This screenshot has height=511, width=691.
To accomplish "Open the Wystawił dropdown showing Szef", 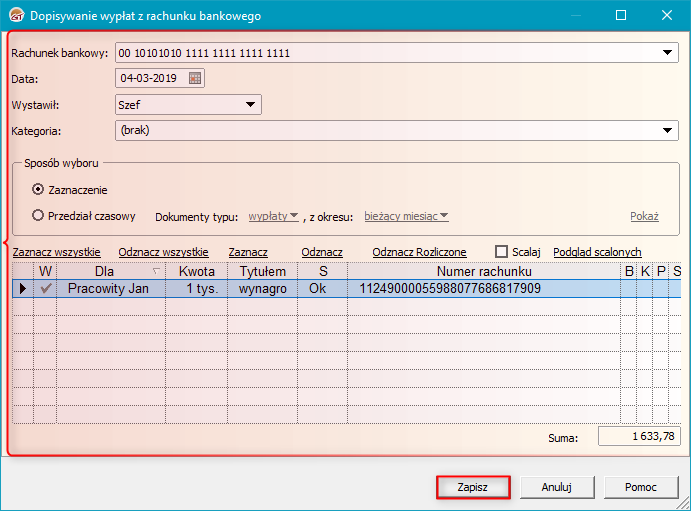I will (250, 105).
